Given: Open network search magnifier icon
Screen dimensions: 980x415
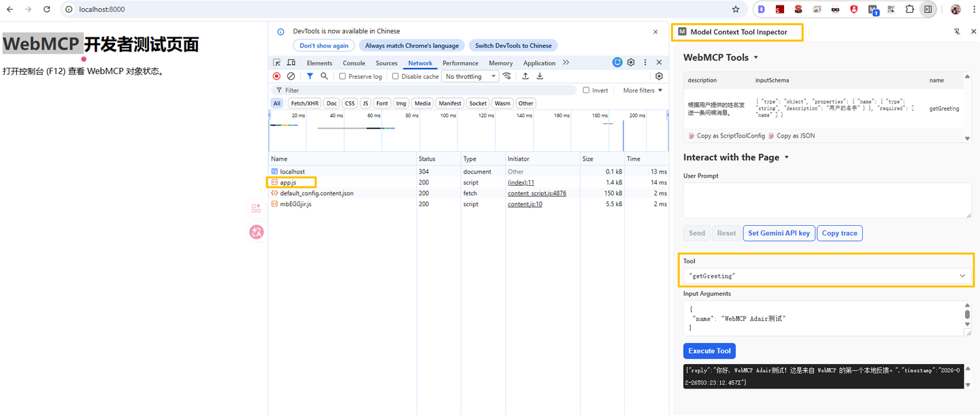Looking at the screenshot, I should click(324, 76).
